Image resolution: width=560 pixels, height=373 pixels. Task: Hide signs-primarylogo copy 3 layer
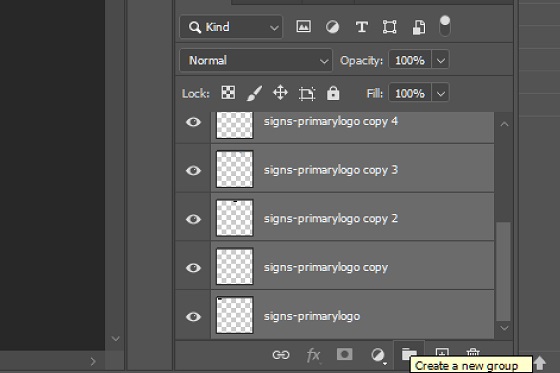pos(193,170)
